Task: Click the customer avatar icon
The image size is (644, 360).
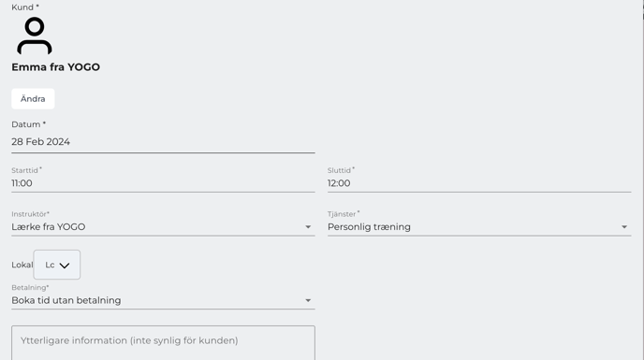Action: tap(35, 36)
